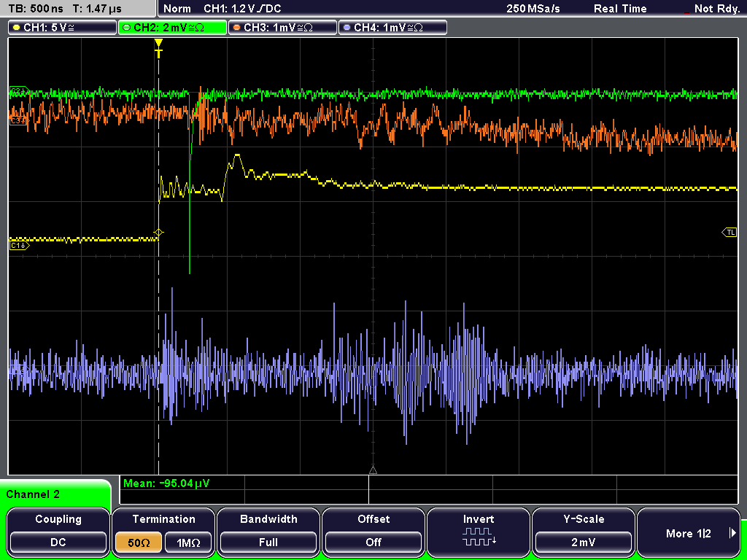Open the Bandwidth Full setting
Screen dimensions: 747x560
tap(268, 542)
